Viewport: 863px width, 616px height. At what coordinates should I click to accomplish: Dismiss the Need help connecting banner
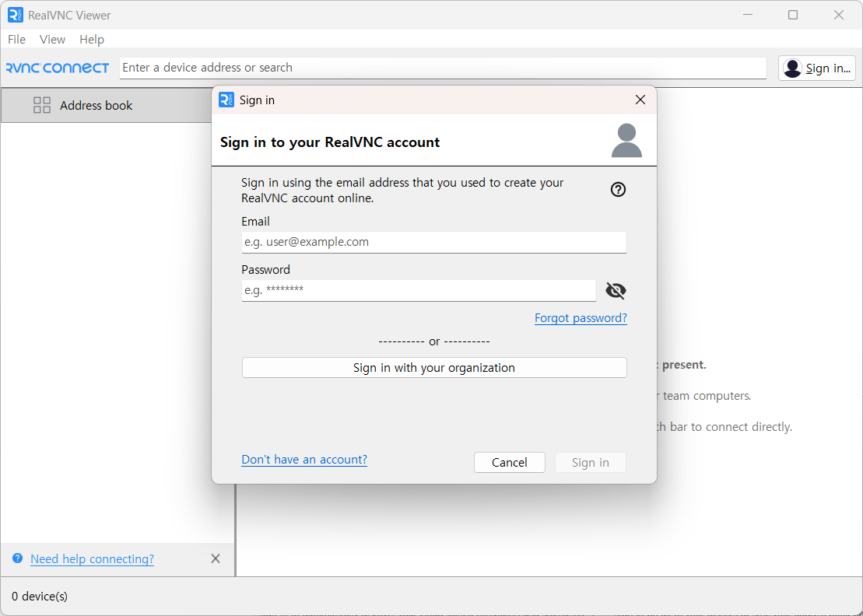click(x=216, y=558)
